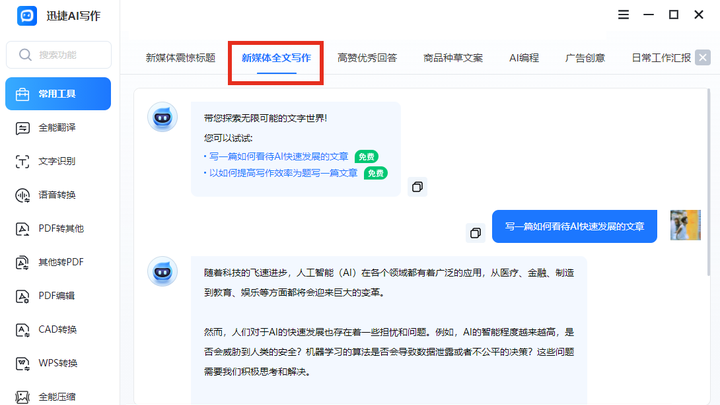Click the PDF转其他 icon
720x405 pixels.
pyautogui.click(x=22, y=229)
